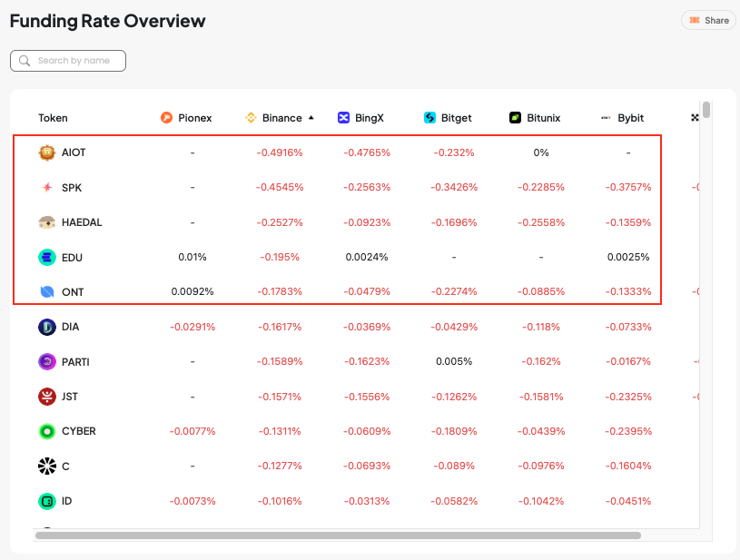740x560 pixels.
Task: Click the vertical scrollbar thumb
Action: (x=706, y=110)
